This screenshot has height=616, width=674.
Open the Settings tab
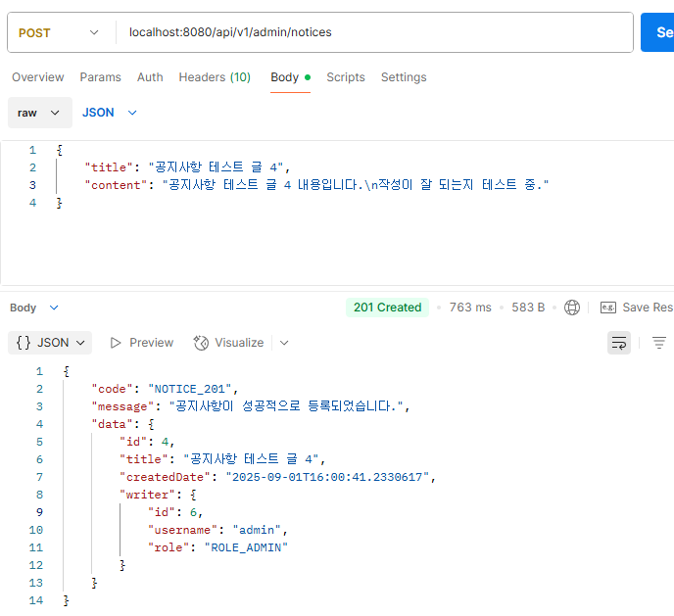coord(404,77)
